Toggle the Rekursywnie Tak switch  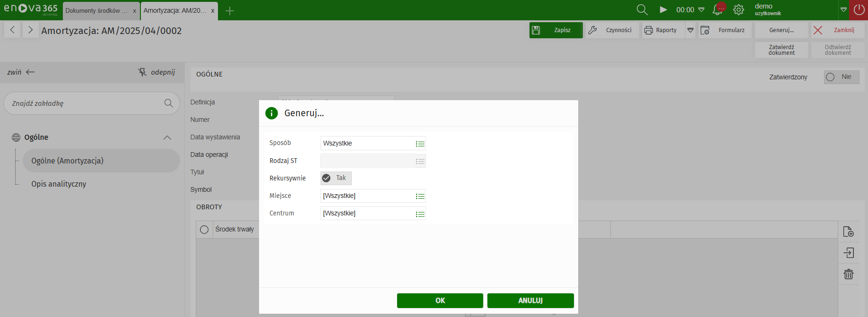336,178
